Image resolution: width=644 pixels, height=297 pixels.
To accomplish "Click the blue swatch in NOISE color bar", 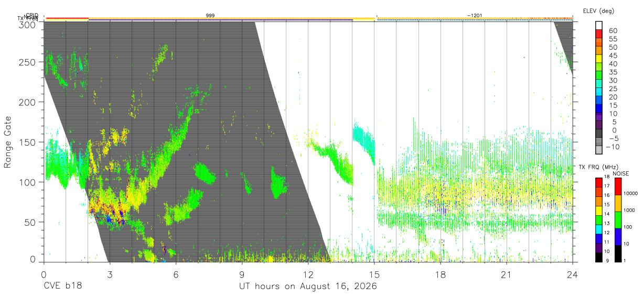I will [618, 236].
